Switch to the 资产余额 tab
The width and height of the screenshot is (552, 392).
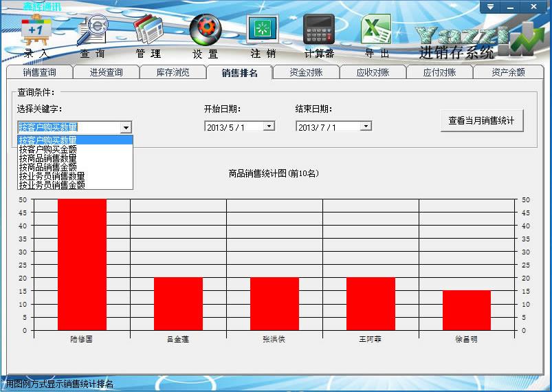click(x=508, y=72)
